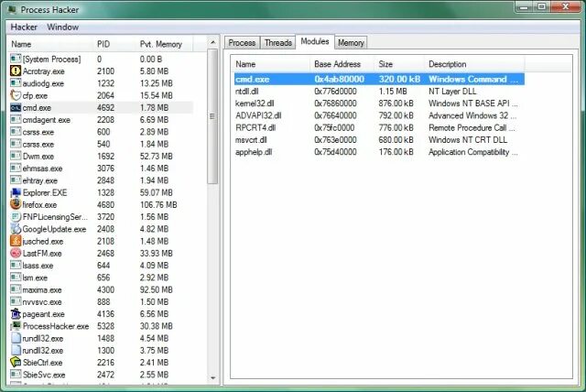
Task: Click the cfp.exe shield icon
Action: click(16, 95)
